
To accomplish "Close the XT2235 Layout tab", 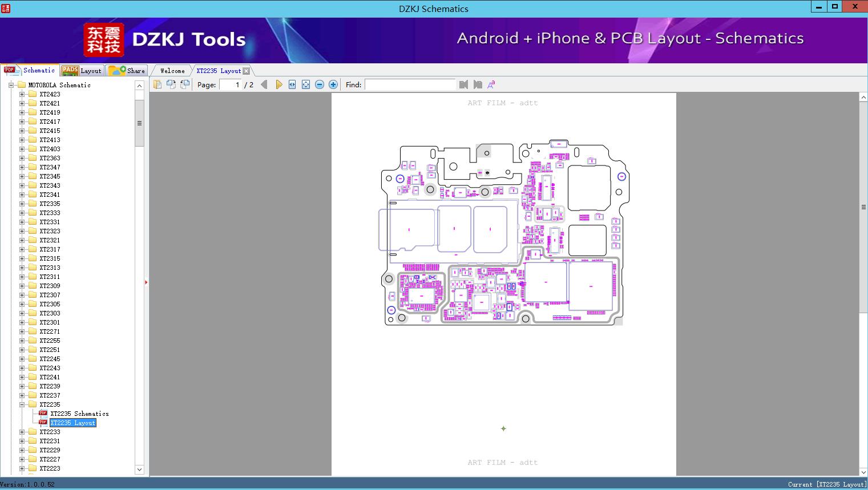I will (246, 71).
